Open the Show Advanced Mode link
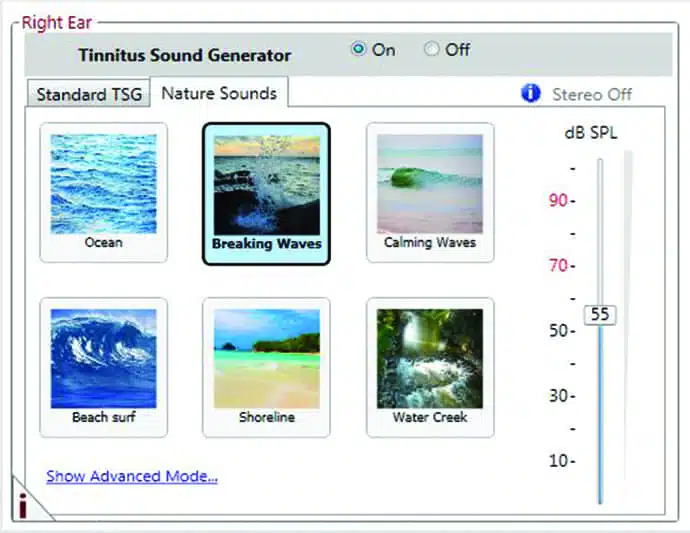690x533 pixels. (132, 476)
